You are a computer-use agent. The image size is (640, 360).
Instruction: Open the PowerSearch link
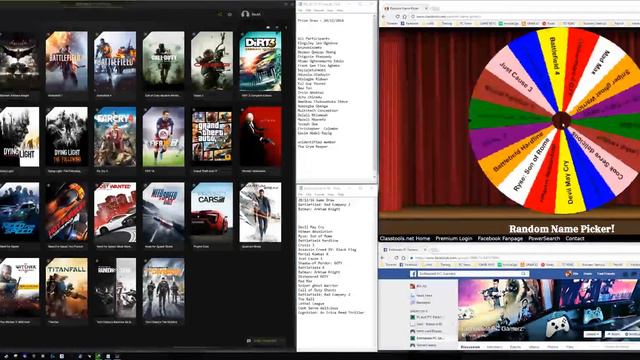(x=544, y=238)
